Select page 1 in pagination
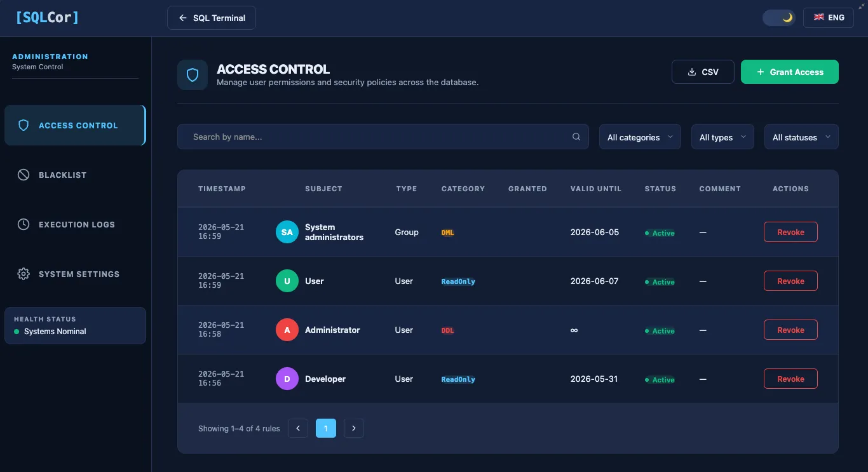The height and width of the screenshot is (472, 868). click(326, 428)
